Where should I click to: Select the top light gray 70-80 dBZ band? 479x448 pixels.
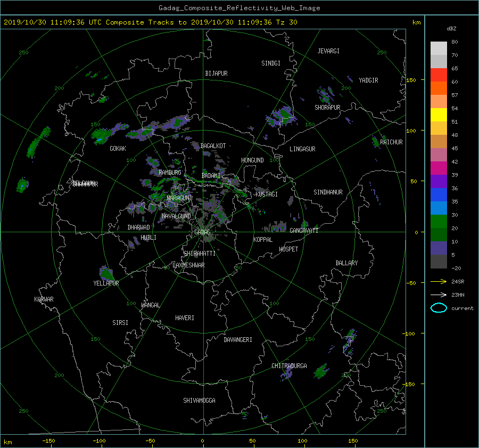click(x=439, y=48)
